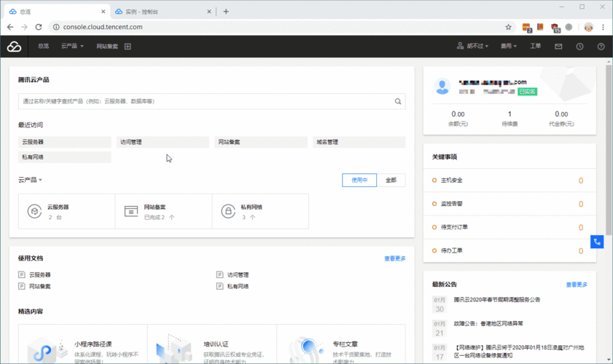This screenshot has height=364, width=613.
Task: Open the 总览 navigation item
Action: click(x=44, y=46)
